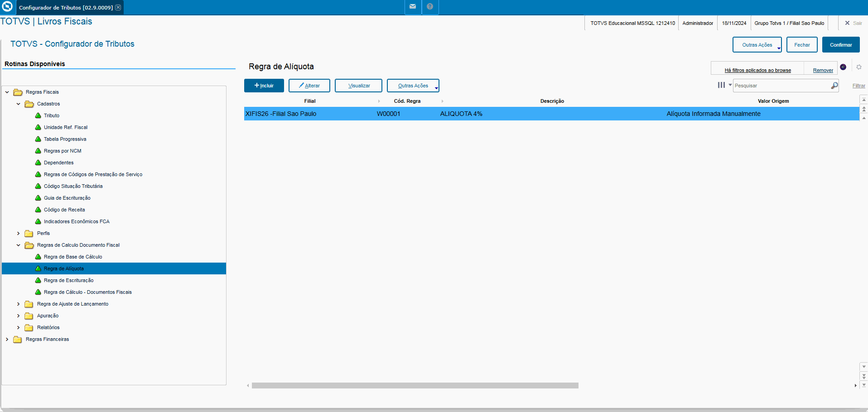868x412 pixels.
Task: Open the 'Há filtros aplicados ao browse' link
Action: 757,70
